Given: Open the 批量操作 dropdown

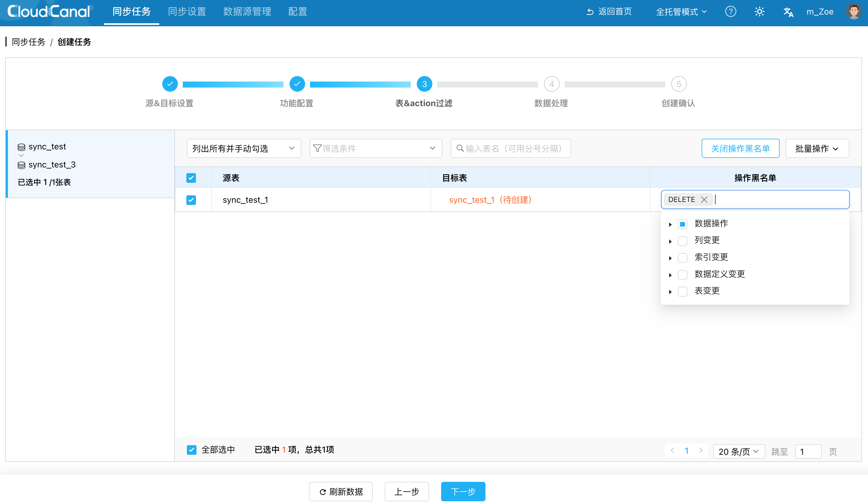Looking at the screenshot, I should pos(817,149).
